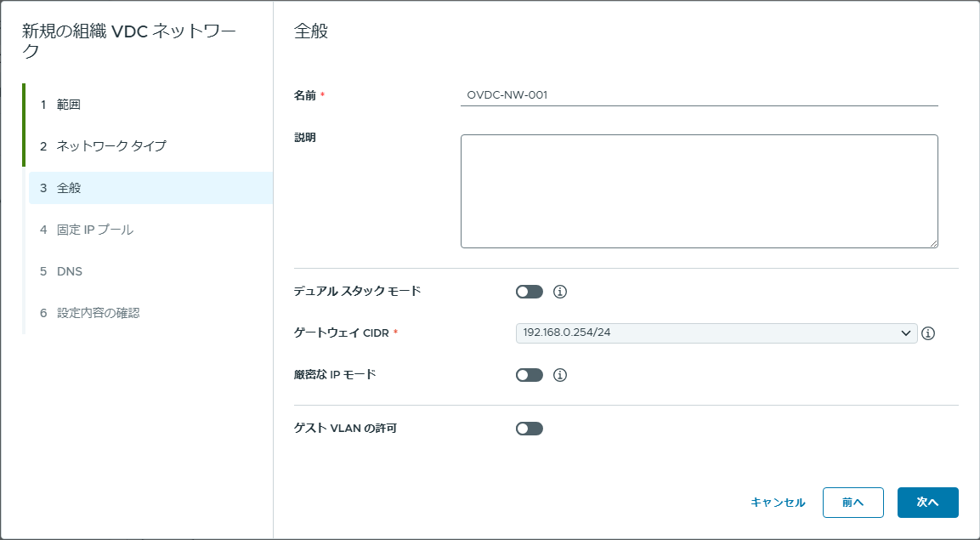
Task: Expand the ゲートウェイ CIDR dropdown arrow
Action: click(905, 333)
